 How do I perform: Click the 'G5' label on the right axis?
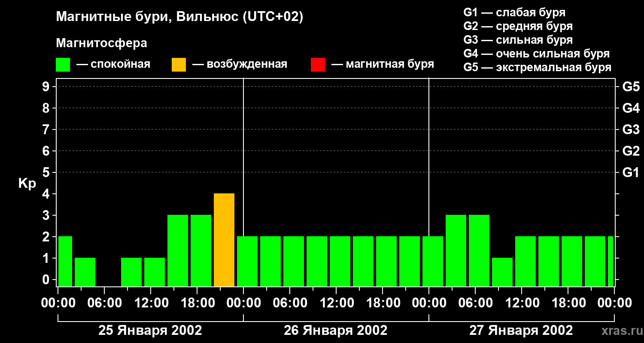(631, 87)
